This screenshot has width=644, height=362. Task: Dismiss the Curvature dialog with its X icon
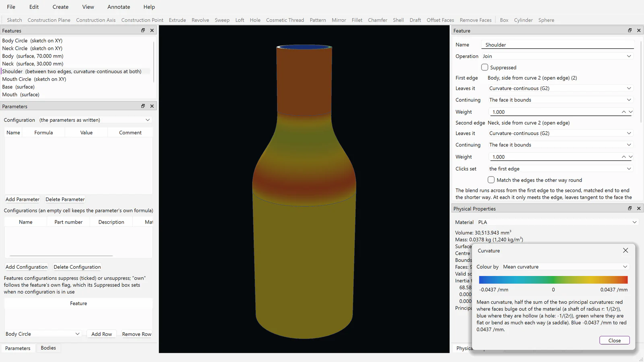click(625, 250)
